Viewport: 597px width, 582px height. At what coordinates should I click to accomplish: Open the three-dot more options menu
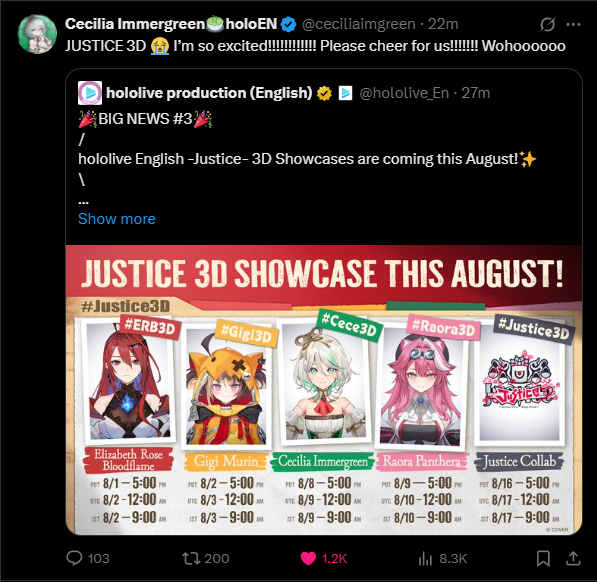(573, 25)
